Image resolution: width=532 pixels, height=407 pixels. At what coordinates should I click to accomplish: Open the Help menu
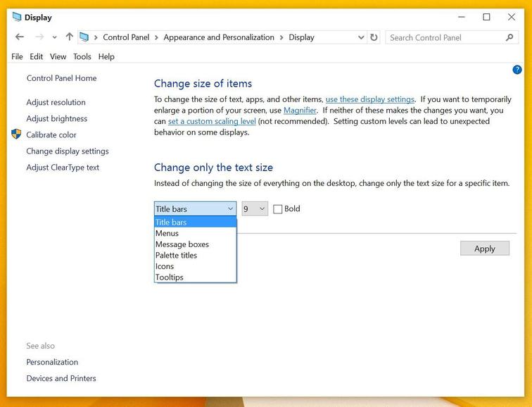106,57
